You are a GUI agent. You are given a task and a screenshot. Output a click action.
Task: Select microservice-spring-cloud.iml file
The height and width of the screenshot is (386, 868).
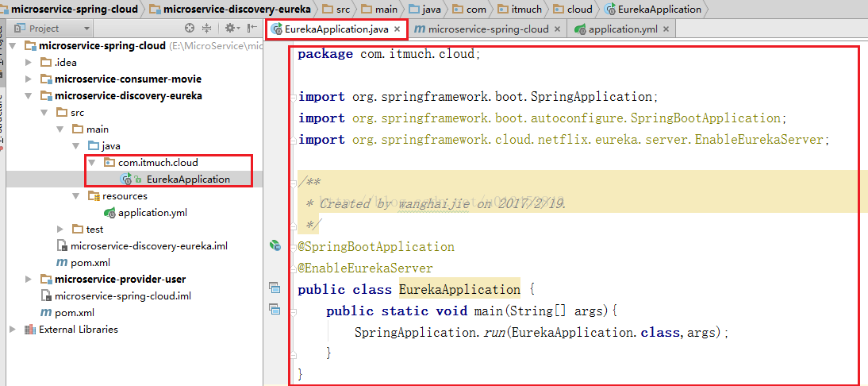coord(123,295)
